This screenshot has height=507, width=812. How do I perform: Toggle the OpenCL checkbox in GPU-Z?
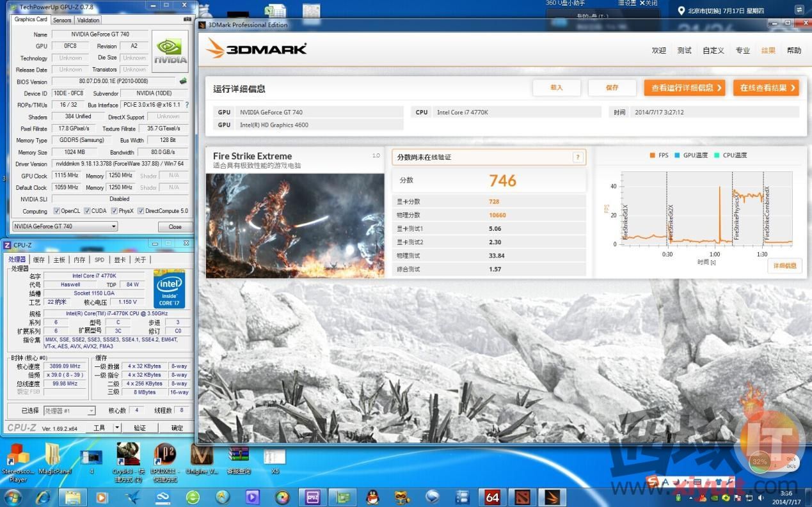57,211
